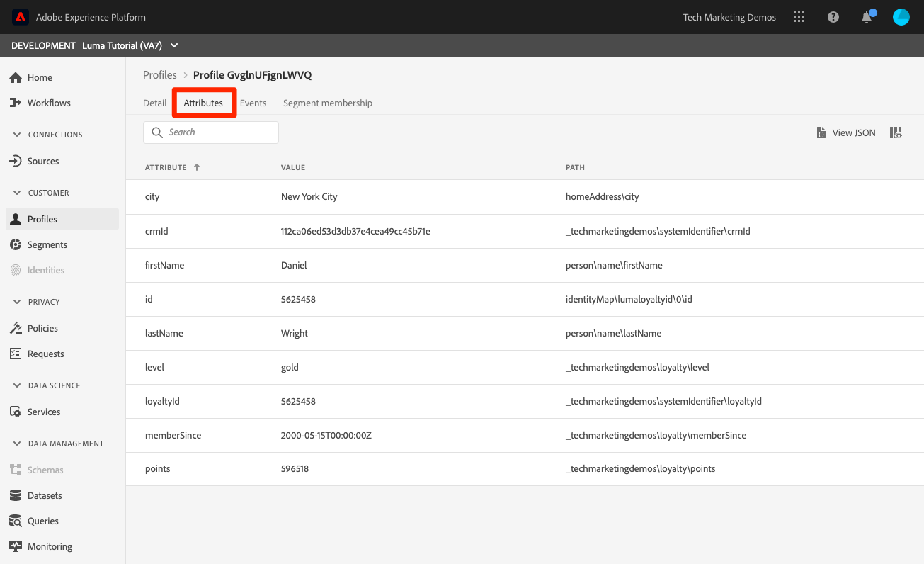Screen dimensions: 924x564
Task: Select the level value gold
Action: pos(290,367)
